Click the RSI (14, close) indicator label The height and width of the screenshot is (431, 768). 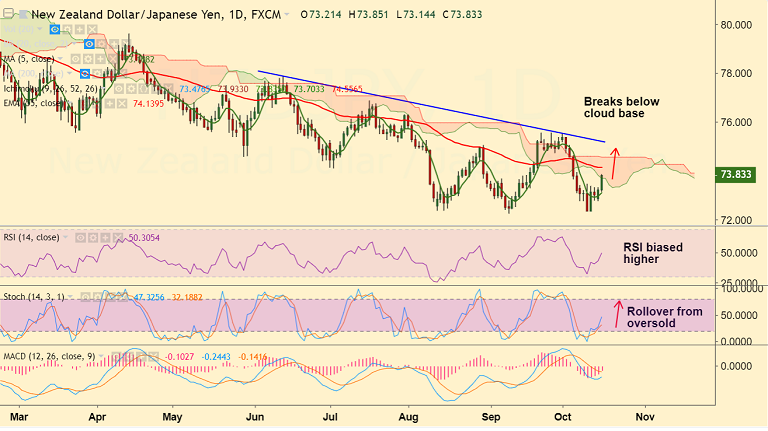tap(31, 238)
